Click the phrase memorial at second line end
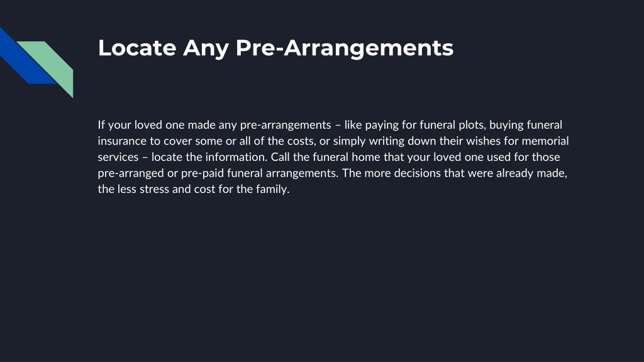This screenshot has height=362, width=644. 545,141
